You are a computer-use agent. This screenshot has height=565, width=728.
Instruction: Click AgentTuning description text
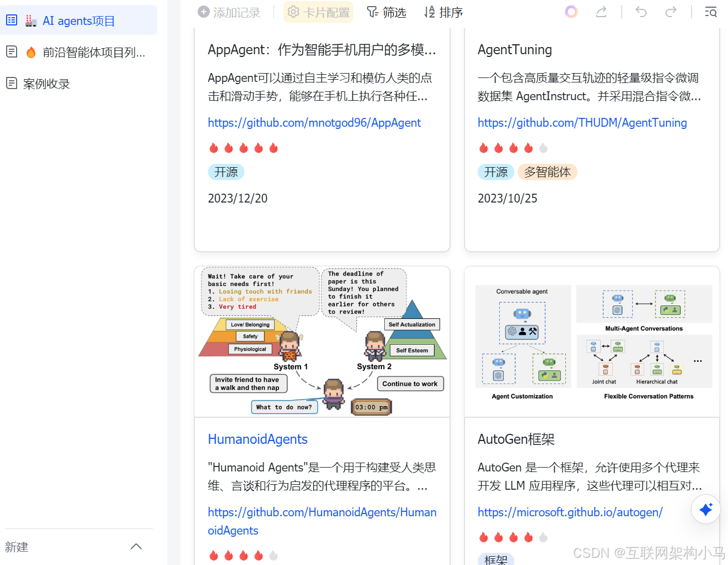tap(590, 87)
